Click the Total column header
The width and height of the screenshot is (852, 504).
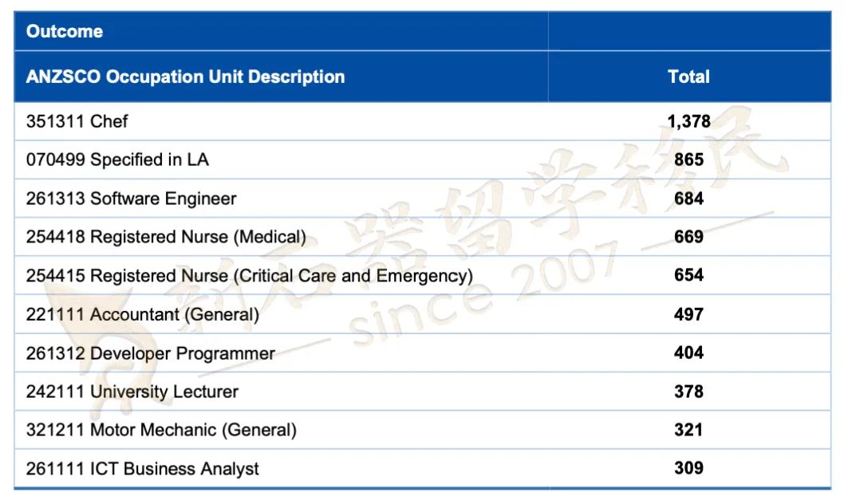(x=688, y=77)
